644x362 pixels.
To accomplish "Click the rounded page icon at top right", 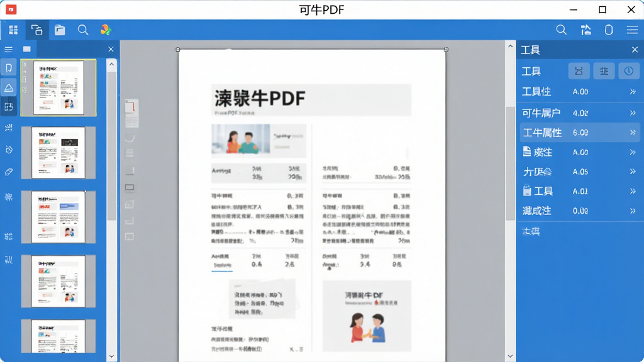I will [x=609, y=30].
